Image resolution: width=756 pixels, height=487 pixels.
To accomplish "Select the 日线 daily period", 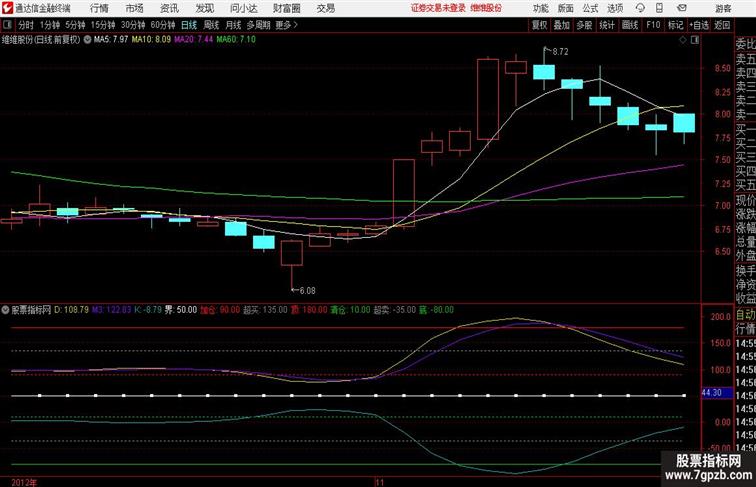I will click(x=189, y=25).
